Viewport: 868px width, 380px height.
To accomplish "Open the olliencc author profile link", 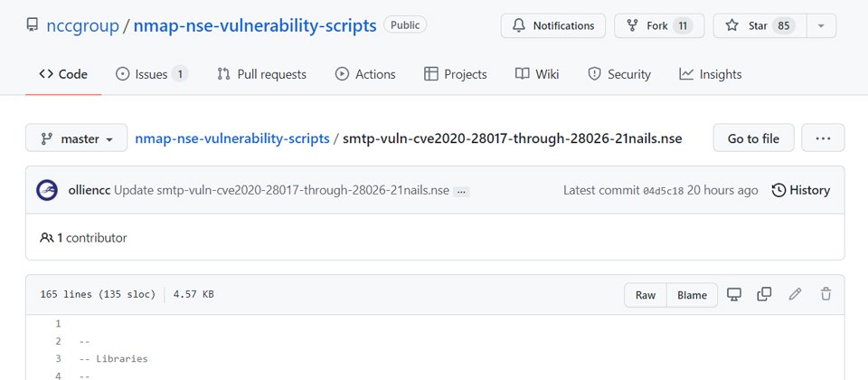I will pyautogui.click(x=90, y=191).
